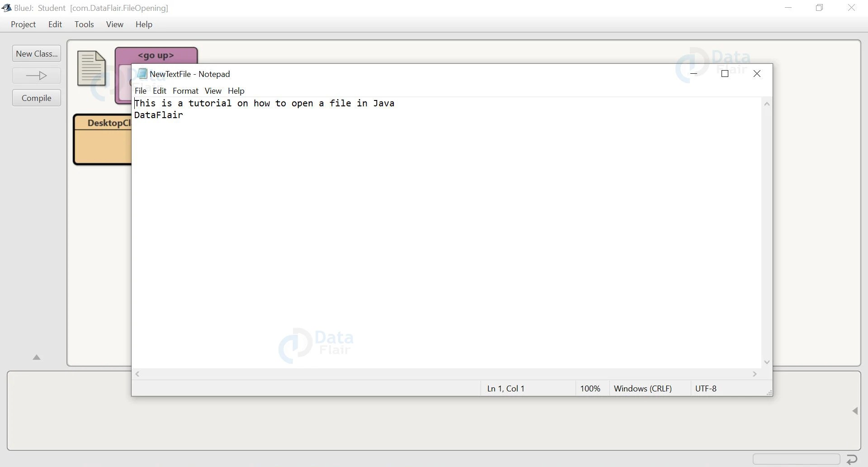This screenshot has height=467, width=868.
Task: Open the Project menu in BlueJ
Action: coord(23,24)
